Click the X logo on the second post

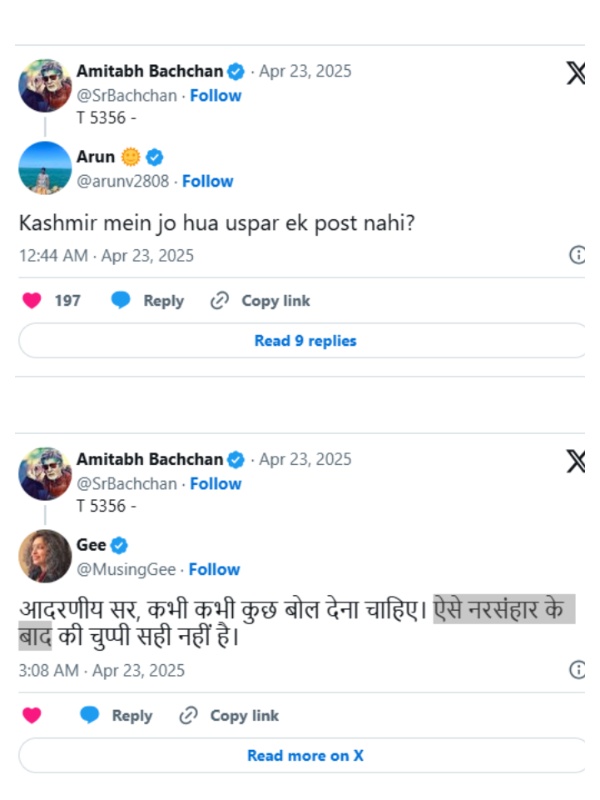575,460
